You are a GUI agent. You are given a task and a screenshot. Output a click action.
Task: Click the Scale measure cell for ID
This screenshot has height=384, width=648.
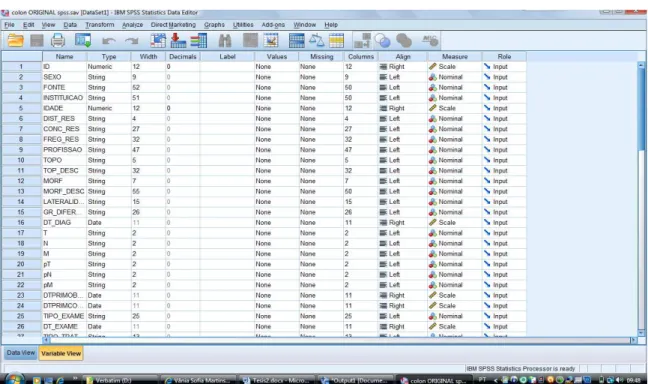[455, 67]
